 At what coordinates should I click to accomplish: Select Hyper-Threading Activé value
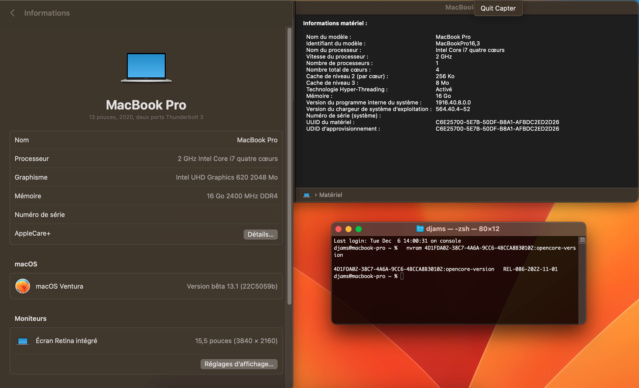click(444, 89)
